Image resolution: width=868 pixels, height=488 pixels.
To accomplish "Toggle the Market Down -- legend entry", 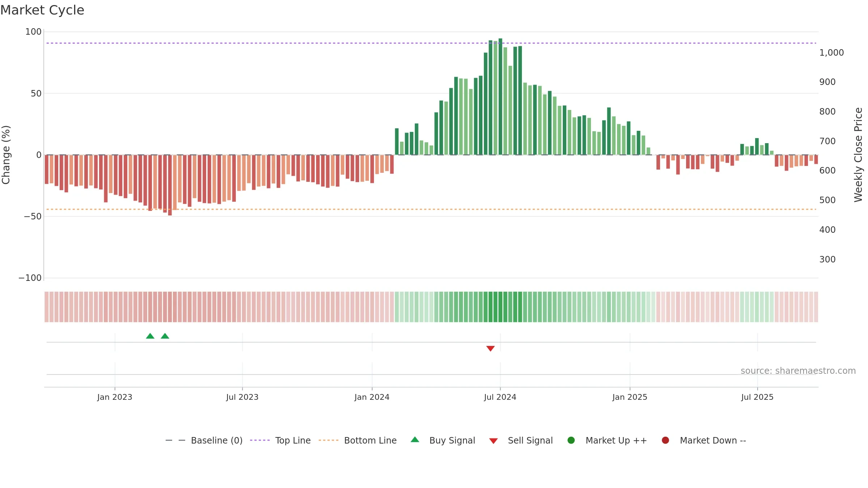I will [x=704, y=440].
